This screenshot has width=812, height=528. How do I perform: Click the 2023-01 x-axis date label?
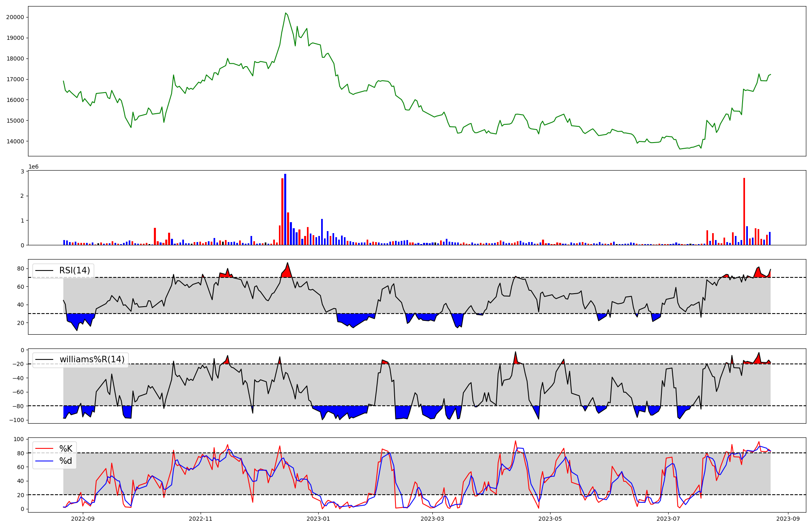[x=318, y=519]
